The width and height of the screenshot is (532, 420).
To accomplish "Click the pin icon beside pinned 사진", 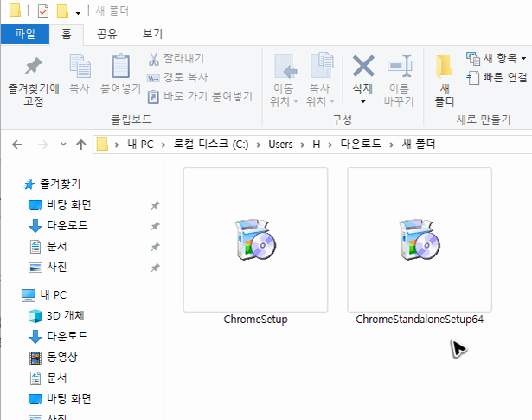I will (155, 268).
